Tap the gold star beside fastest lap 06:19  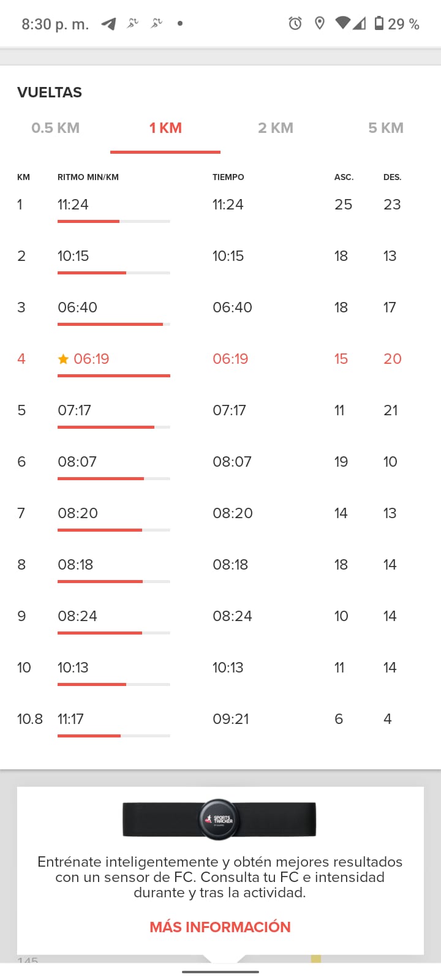pos(63,359)
